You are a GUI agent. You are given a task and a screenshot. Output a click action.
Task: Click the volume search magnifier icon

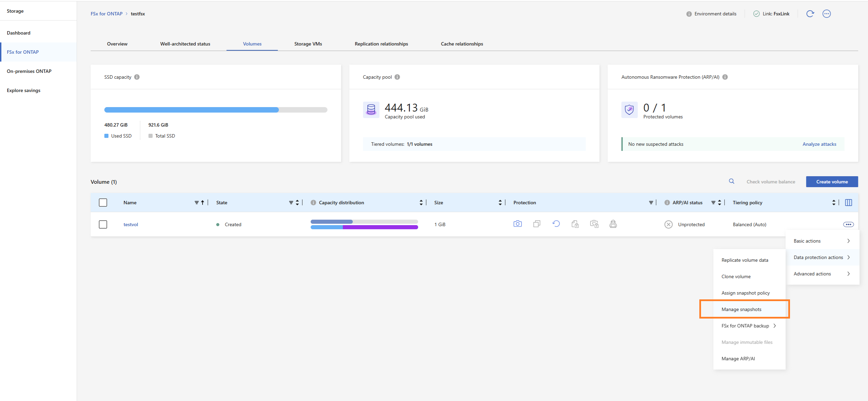(731, 181)
